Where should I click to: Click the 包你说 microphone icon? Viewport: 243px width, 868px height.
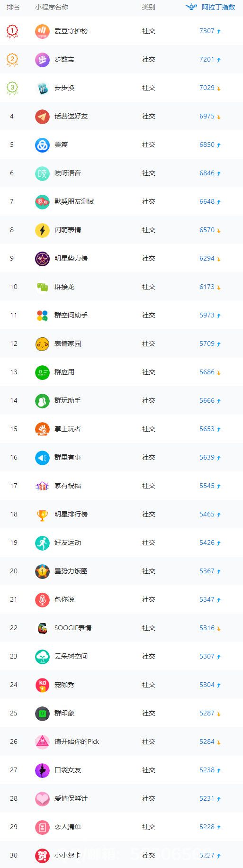coord(42,600)
